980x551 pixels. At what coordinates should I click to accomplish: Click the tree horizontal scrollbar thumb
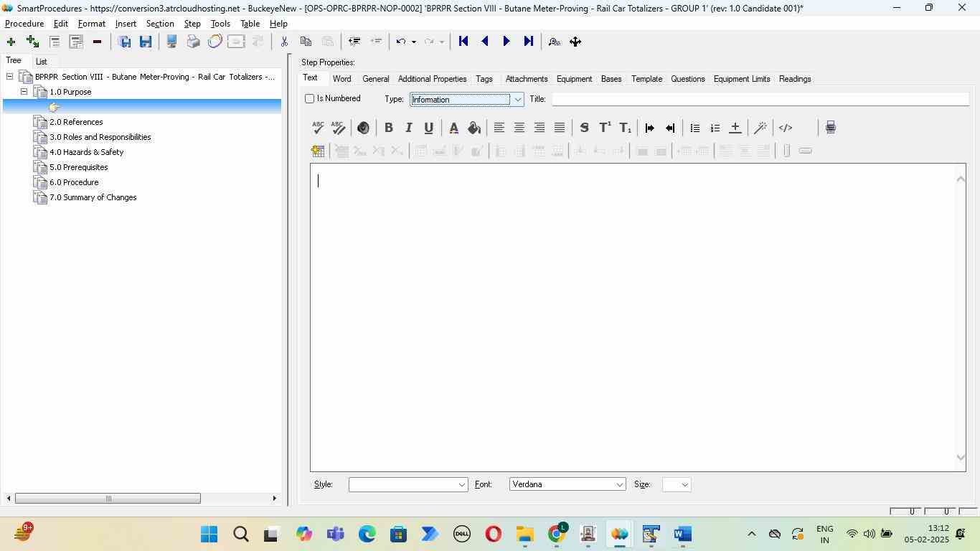click(108, 499)
